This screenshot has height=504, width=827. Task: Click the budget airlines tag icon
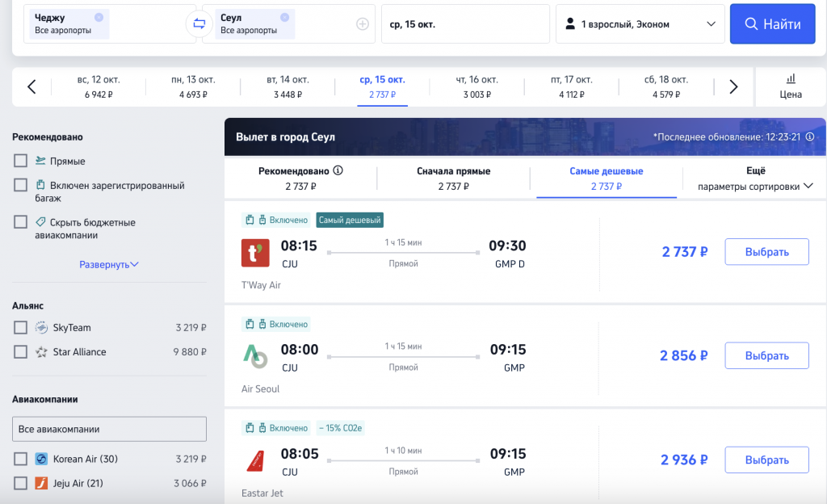pyautogui.click(x=40, y=222)
